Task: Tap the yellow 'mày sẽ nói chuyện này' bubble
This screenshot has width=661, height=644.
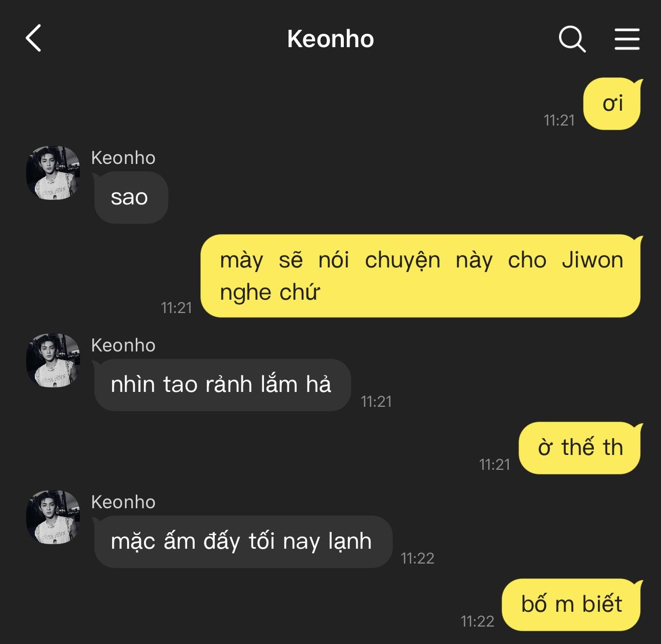Action: pyautogui.click(x=421, y=276)
